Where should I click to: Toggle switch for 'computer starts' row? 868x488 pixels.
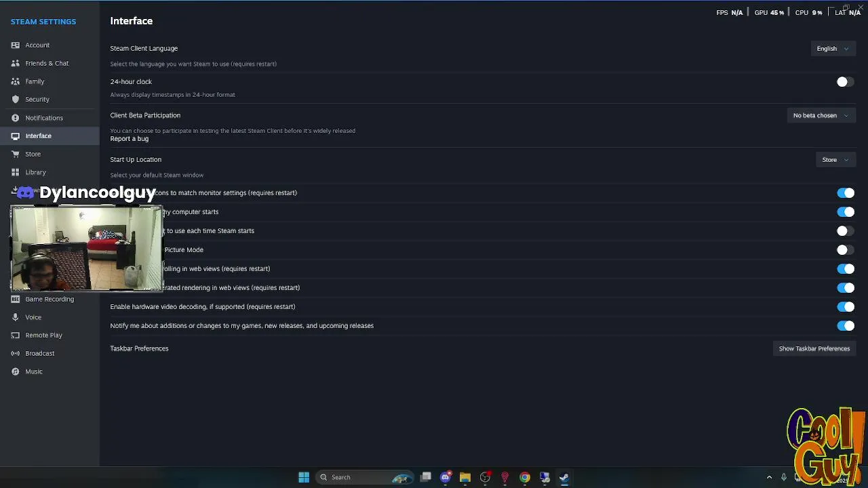coord(845,212)
